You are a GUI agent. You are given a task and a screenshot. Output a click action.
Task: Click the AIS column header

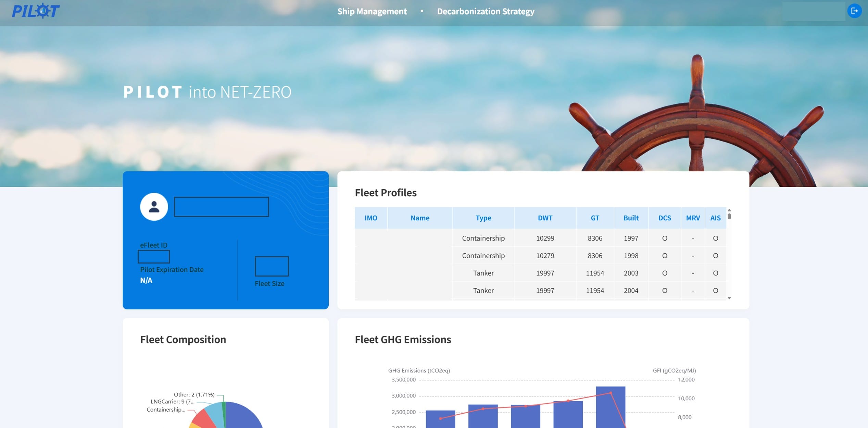(x=715, y=218)
